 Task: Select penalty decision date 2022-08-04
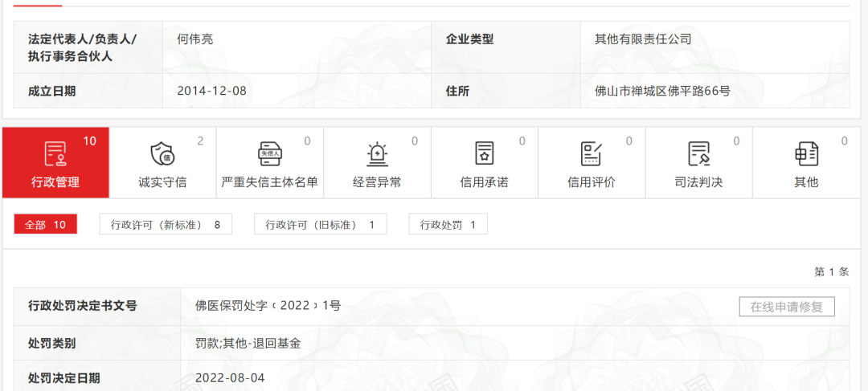click(x=231, y=378)
